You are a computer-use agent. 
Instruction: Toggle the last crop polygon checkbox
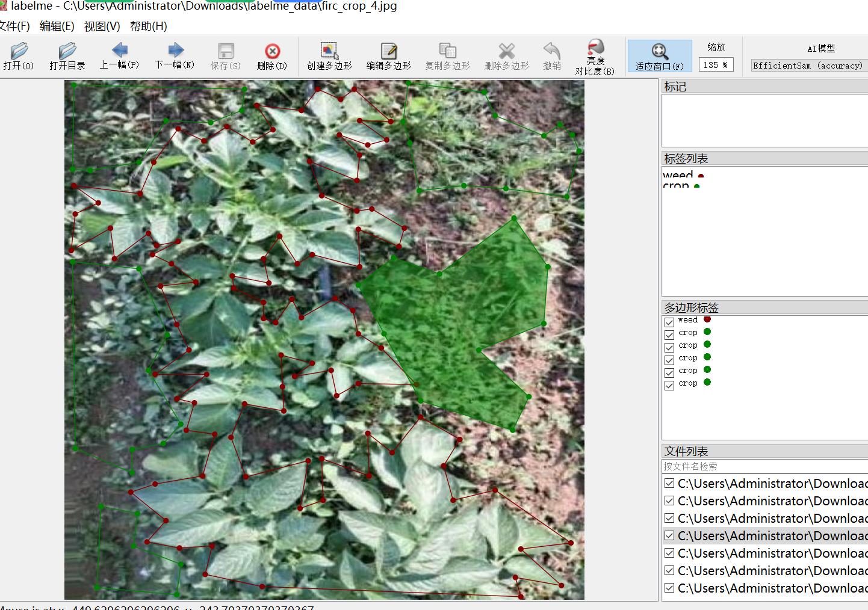click(669, 385)
